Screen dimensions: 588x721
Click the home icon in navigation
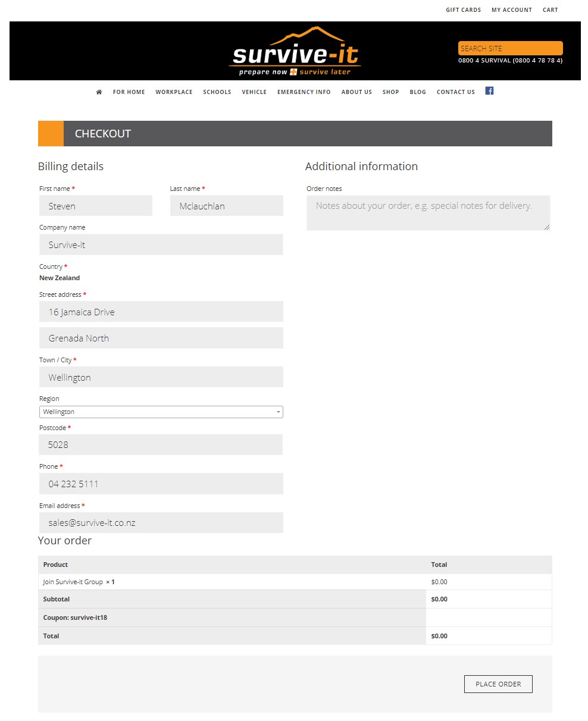(x=99, y=92)
